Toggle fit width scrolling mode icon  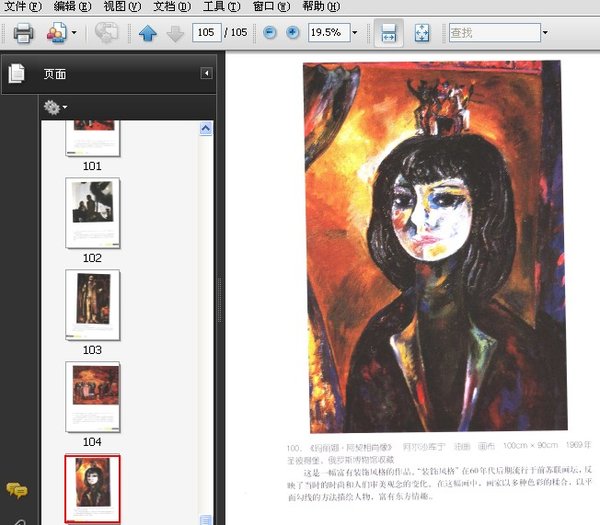[x=388, y=33]
